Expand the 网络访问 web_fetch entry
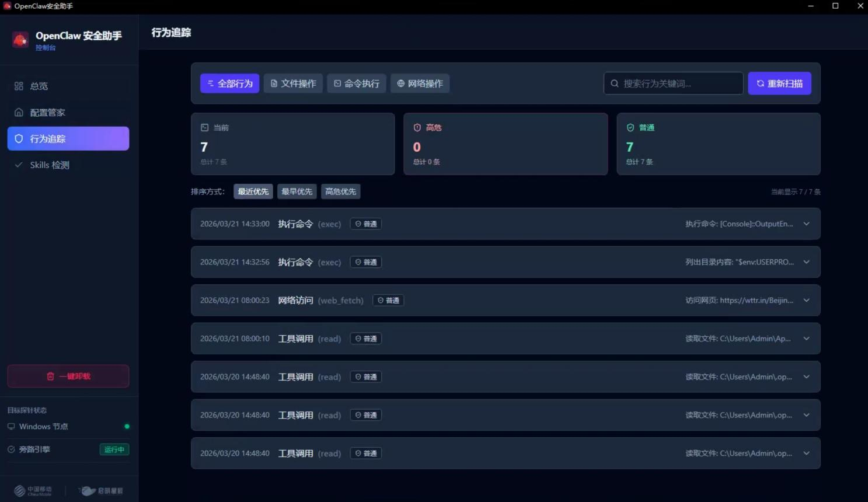This screenshot has width=868, height=502. pos(806,301)
